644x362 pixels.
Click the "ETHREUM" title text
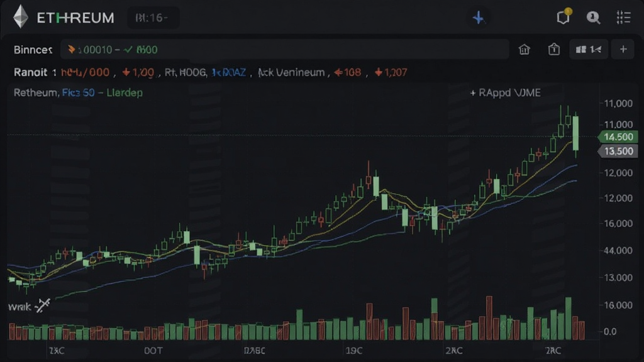coord(75,18)
